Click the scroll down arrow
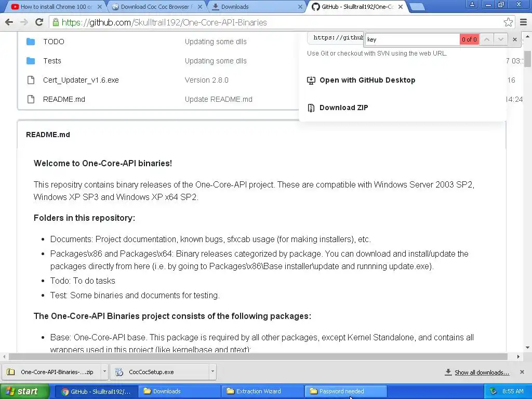 [x=527, y=348]
